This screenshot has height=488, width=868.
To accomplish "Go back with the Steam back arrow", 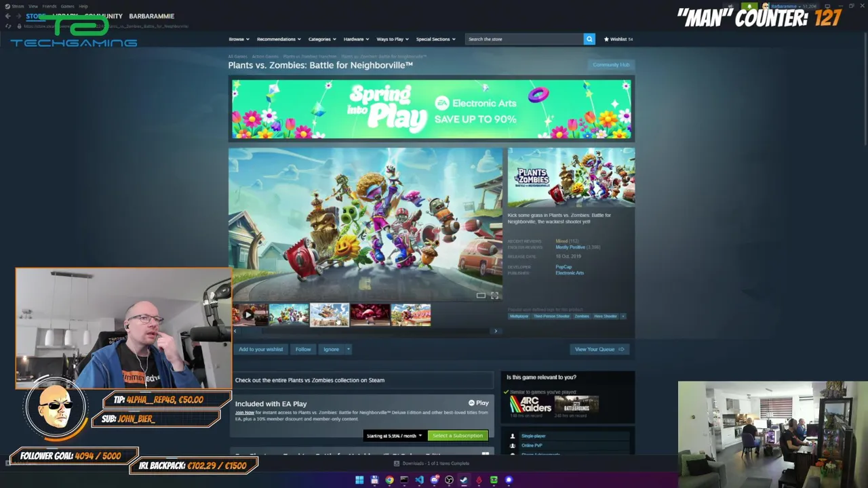I will (7, 16).
